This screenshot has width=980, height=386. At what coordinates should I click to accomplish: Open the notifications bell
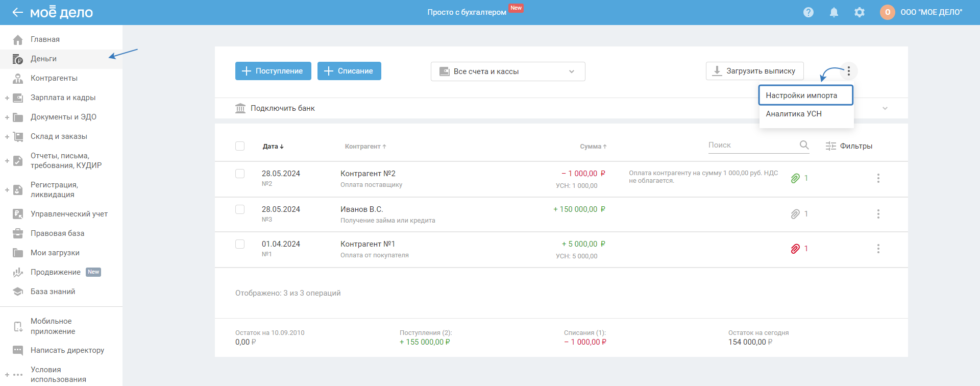(834, 12)
